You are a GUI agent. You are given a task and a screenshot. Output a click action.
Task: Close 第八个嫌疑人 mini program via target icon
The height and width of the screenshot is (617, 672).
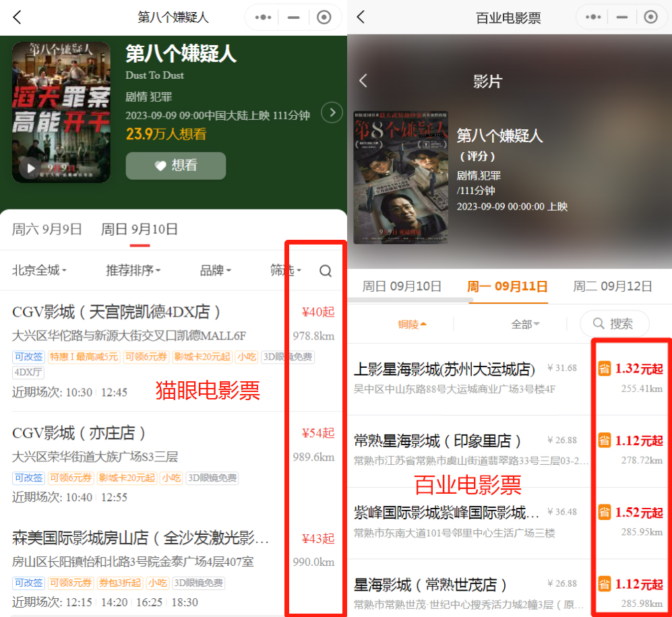(x=324, y=18)
